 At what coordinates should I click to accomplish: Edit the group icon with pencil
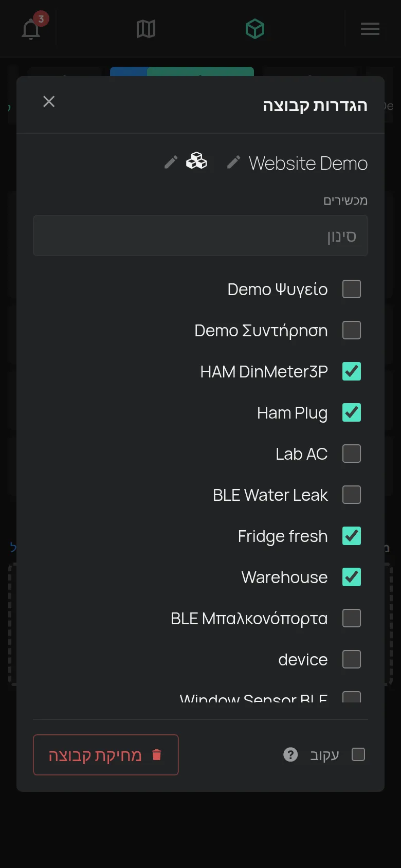pos(171,162)
